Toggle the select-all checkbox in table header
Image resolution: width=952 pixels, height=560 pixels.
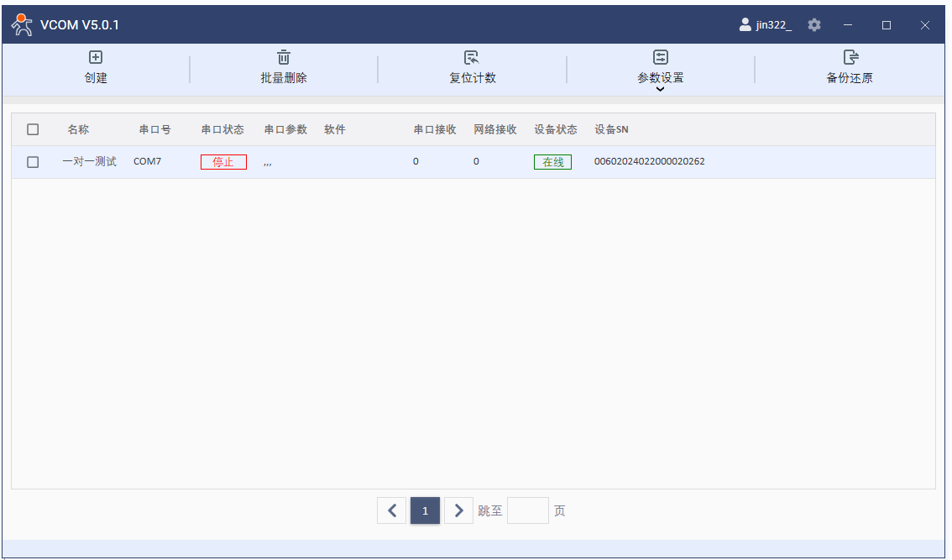(33, 129)
